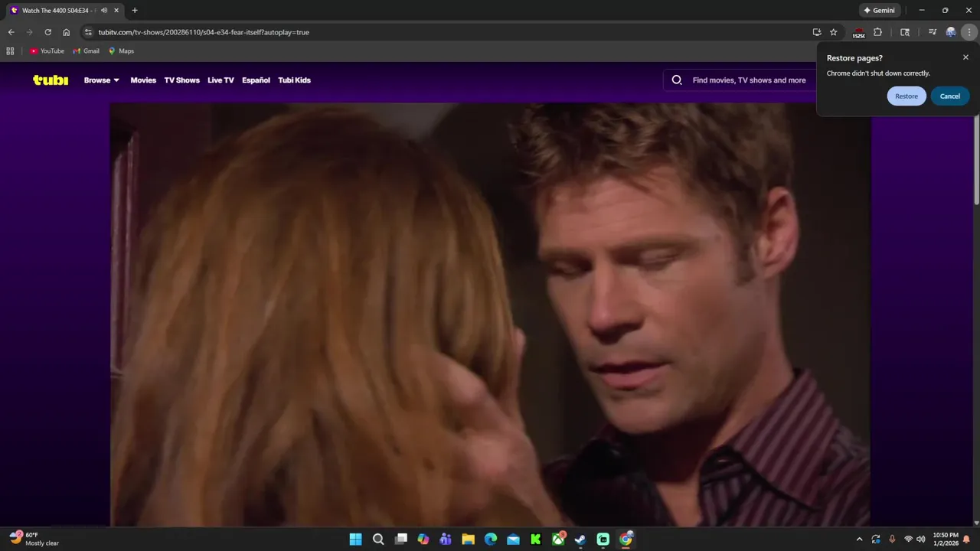This screenshot has width=980, height=551.
Task: Open volume control in system tray
Action: [921, 540]
